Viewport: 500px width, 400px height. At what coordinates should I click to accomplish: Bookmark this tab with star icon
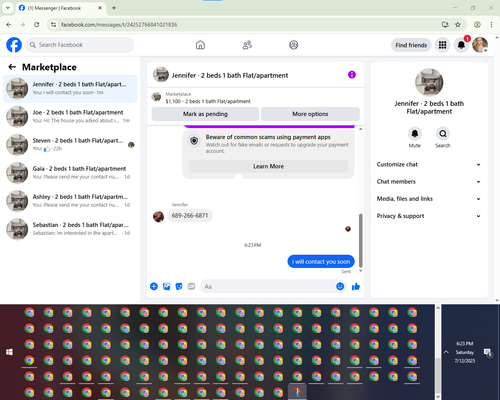coord(458,24)
